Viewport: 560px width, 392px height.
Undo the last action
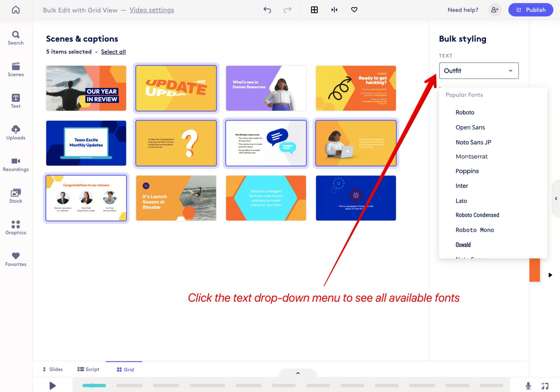click(267, 10)
